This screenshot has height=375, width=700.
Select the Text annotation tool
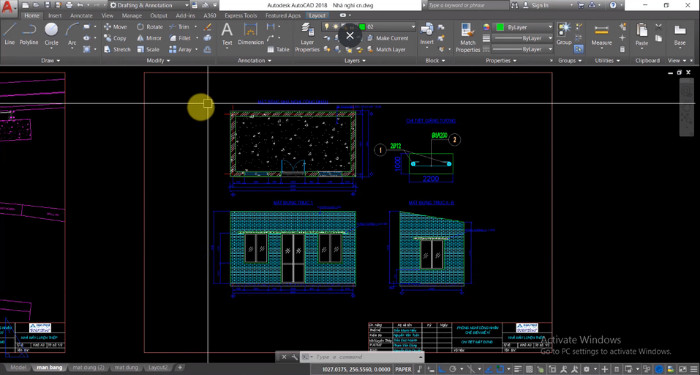(x=227, y=34)
